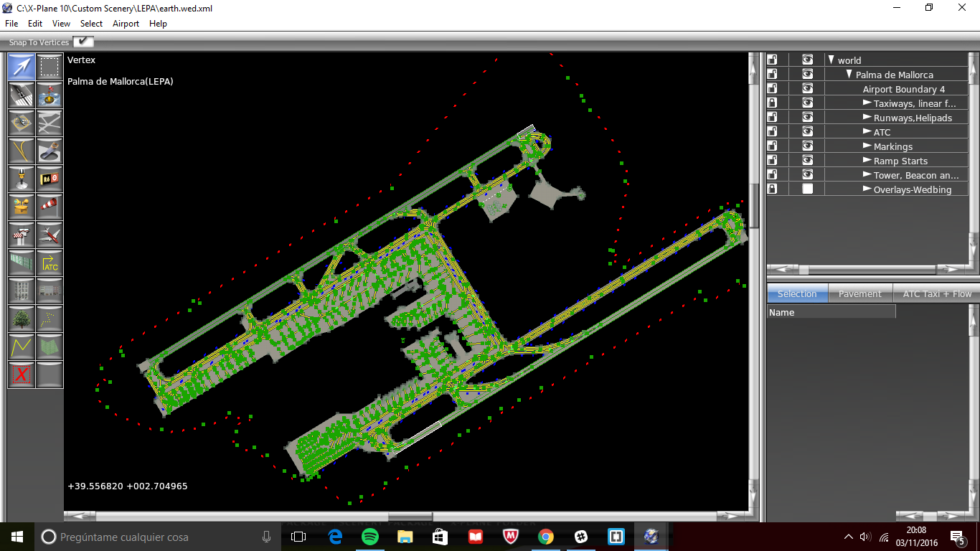Choose the Forest tree tool
980x551 pixels.
pos(22,319)
